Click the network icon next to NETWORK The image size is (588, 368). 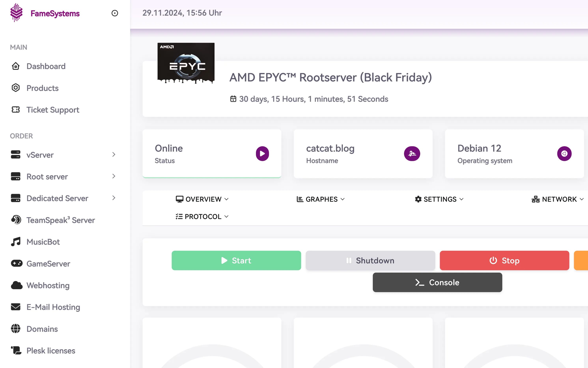click(x=535, y=199)
